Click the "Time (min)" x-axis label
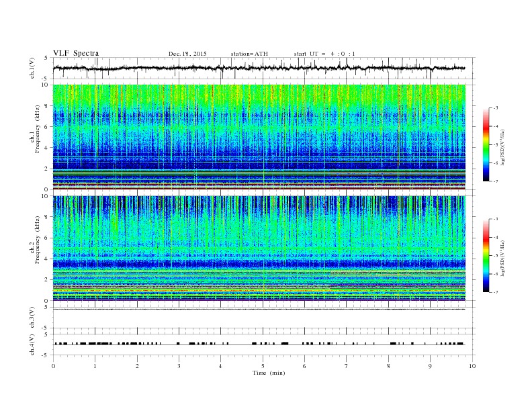 tap(269, 373)
